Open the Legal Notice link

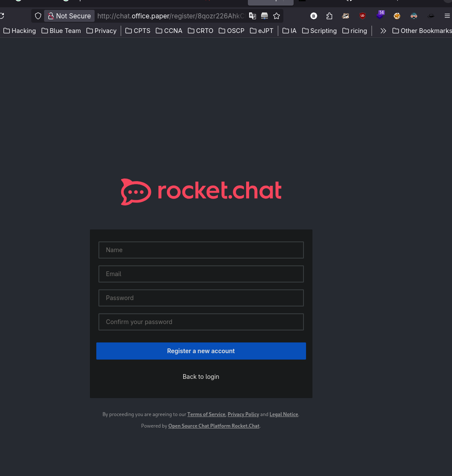[x=284, y=414]
